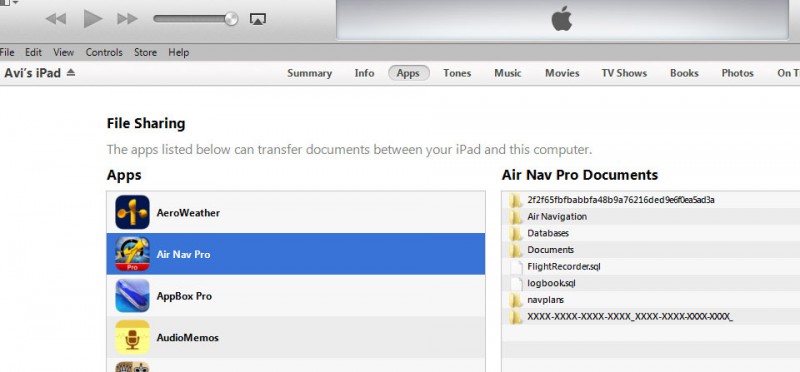Open the AirPlay output icon
Viewport: 800px width, 372px height.
pos(258,19)
